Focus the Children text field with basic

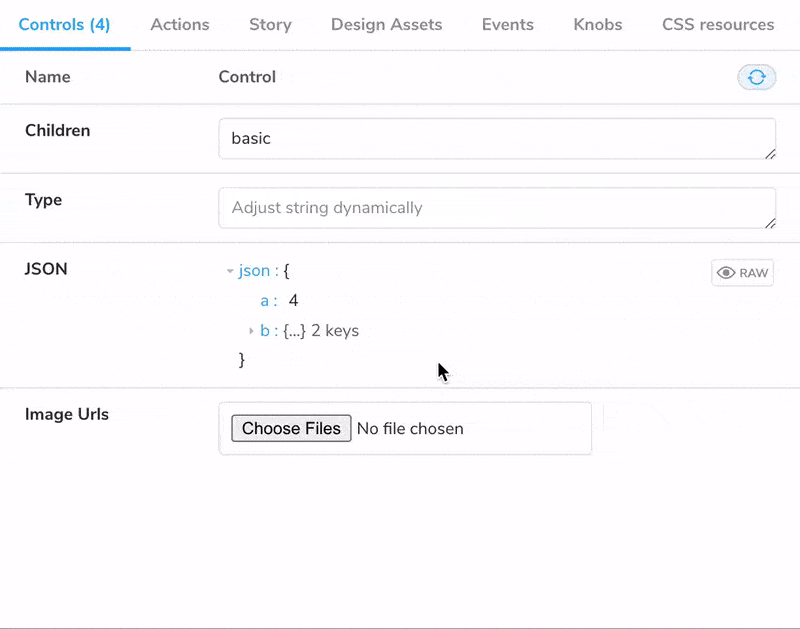point(497,139)
